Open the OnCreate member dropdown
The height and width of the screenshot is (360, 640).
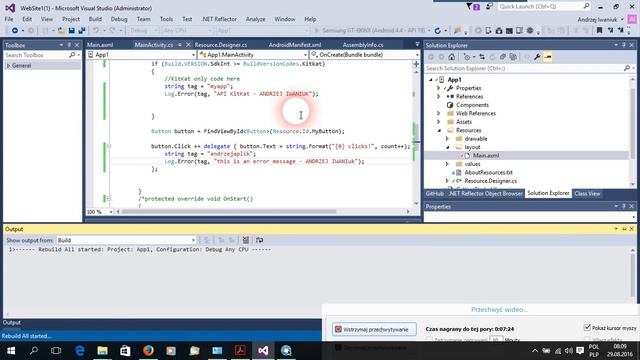pos(365,55)
